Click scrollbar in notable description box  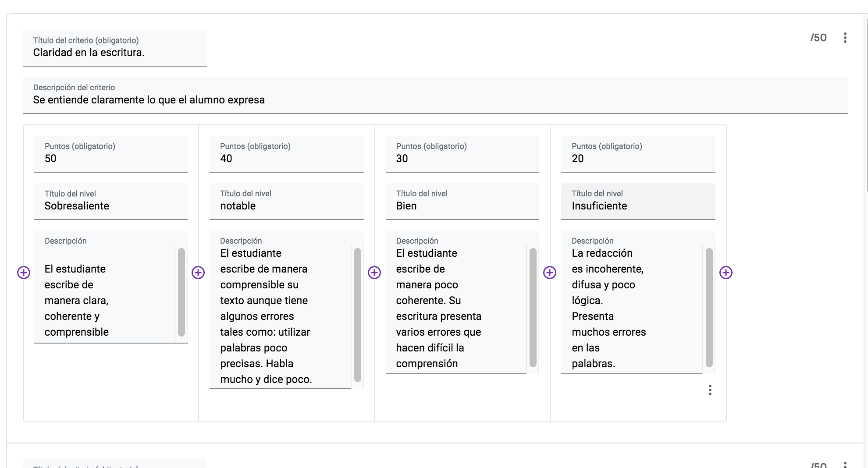point(358,315)
